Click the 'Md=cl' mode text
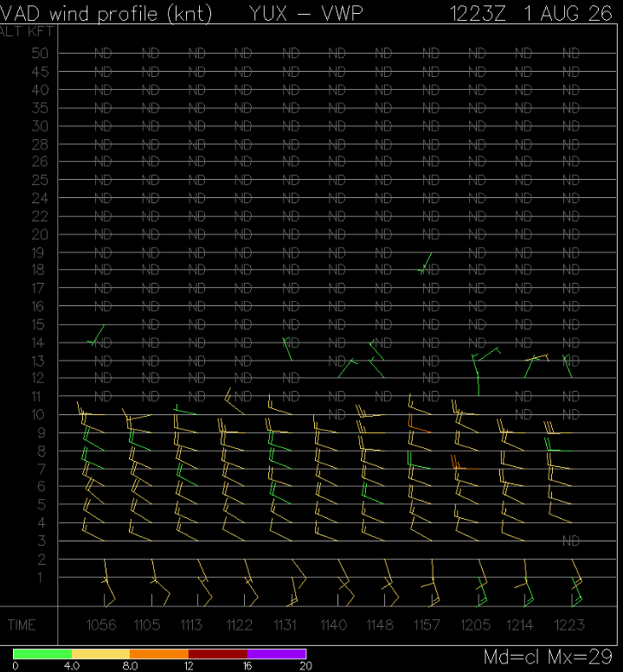 pyautogui.click(x=511, y=657)
